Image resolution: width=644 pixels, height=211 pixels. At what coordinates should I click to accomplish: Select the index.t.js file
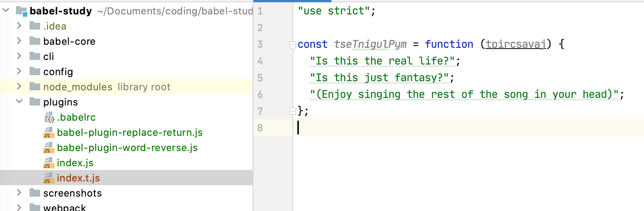pos(79,178)
